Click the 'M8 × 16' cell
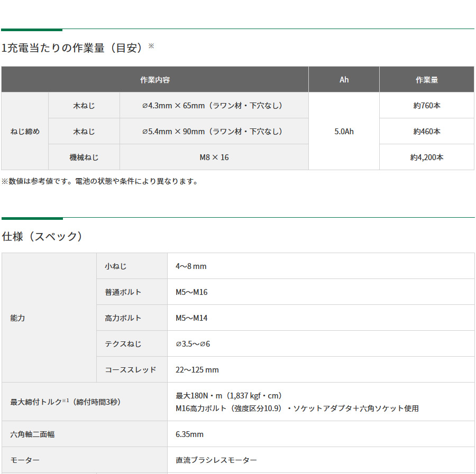 click(214, 157)
